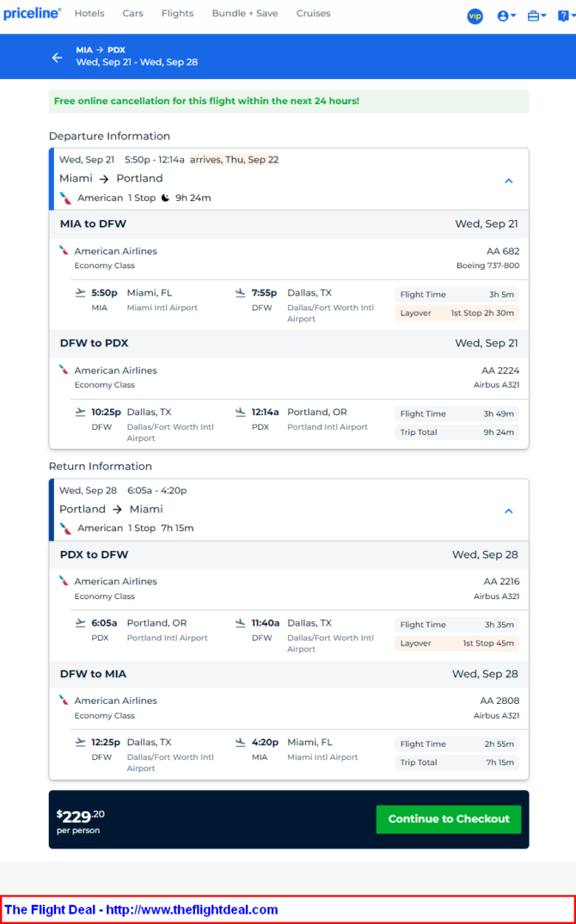Image resolution: width=576 pixels, height=924 pixels.
Task: Click the American Airlines logo for AA 682
Action: click(x=64, y=250)
